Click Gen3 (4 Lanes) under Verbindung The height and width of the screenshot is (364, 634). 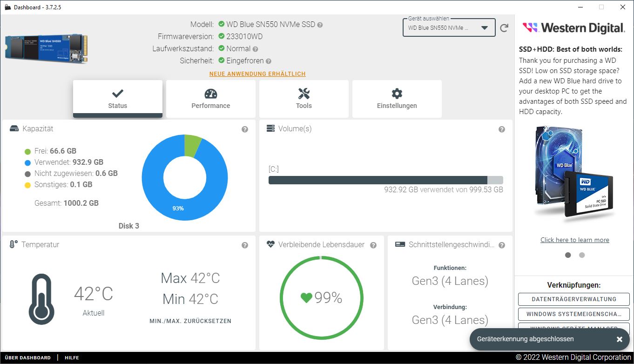[450, 320]
